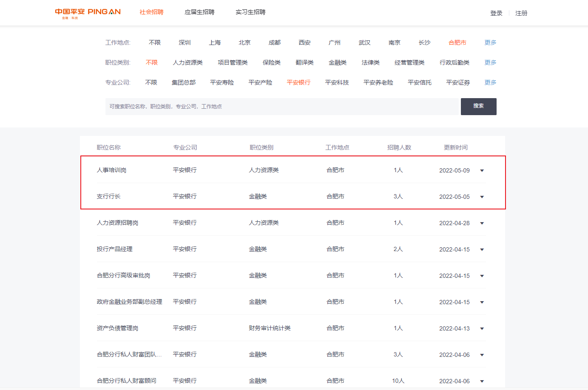Open the Ping An logo homepage
The image size is (588, 390).
pos(88,13)
